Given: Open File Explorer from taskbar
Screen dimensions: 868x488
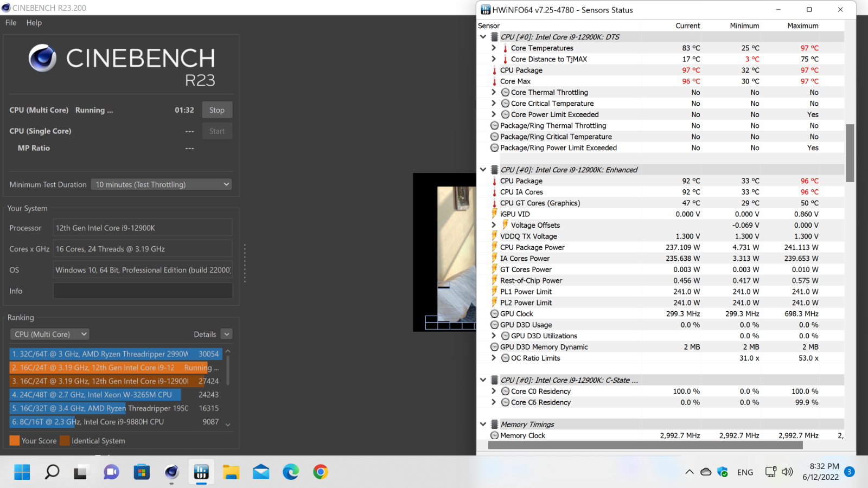Looking at the screenshot, I should [231, 472].
